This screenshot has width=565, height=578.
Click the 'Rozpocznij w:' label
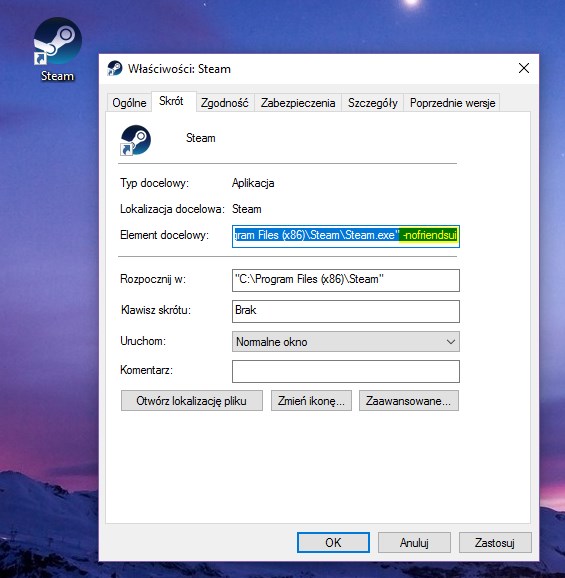point(153,279)
